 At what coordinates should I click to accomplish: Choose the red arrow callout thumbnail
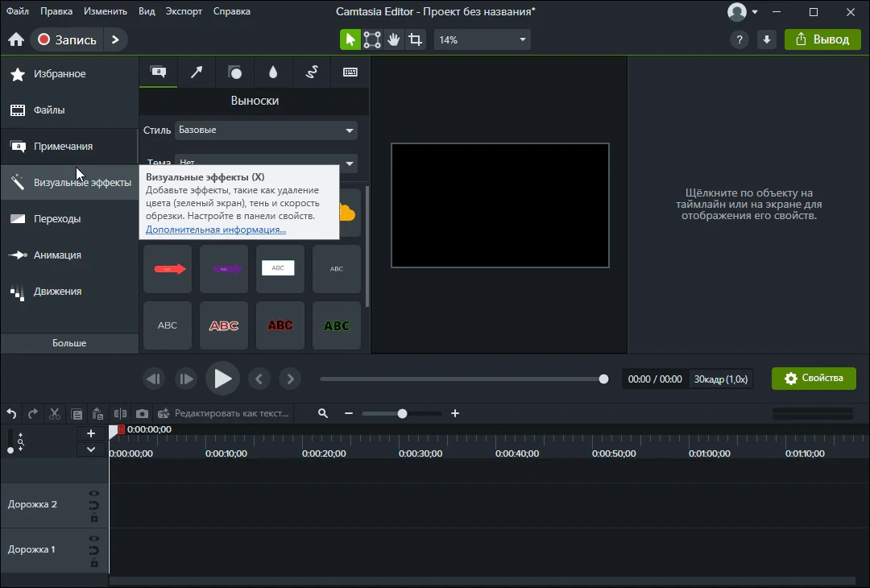click(x=168, y=269)
